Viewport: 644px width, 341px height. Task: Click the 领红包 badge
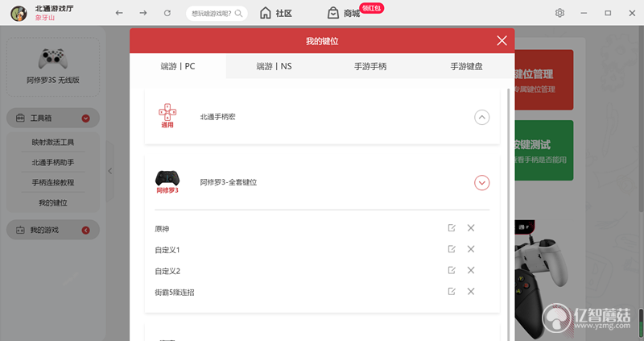(x=371, y=8)
